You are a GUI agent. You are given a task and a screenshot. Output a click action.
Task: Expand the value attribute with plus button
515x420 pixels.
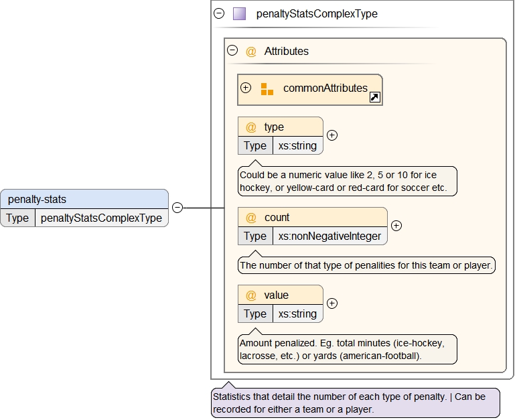tap(332, 303)
